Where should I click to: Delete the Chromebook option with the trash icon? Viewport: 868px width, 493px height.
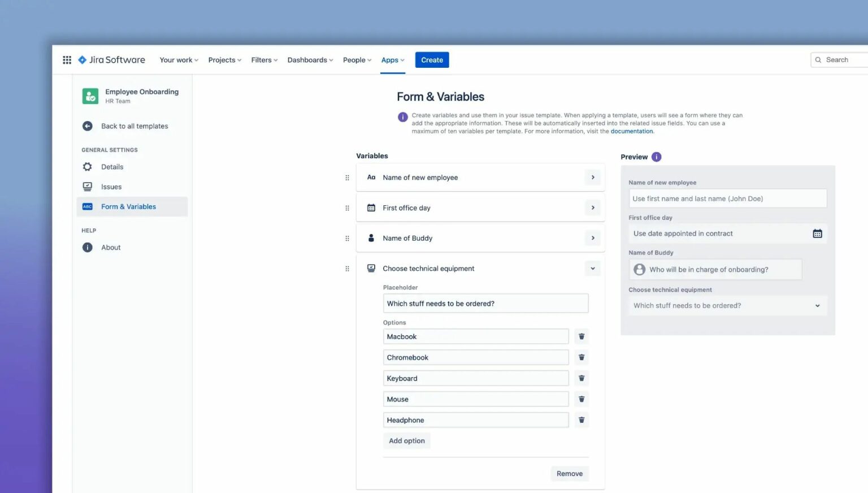tap(581, 357)
